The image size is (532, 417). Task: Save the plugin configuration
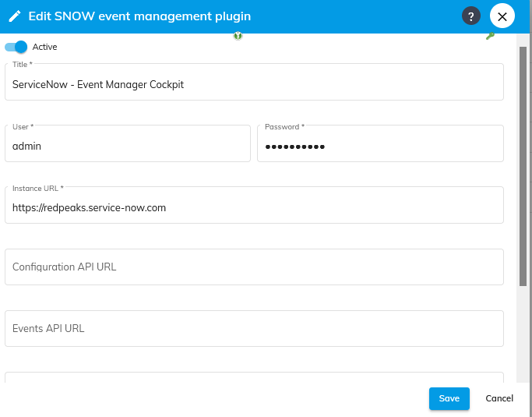(449, 398)
